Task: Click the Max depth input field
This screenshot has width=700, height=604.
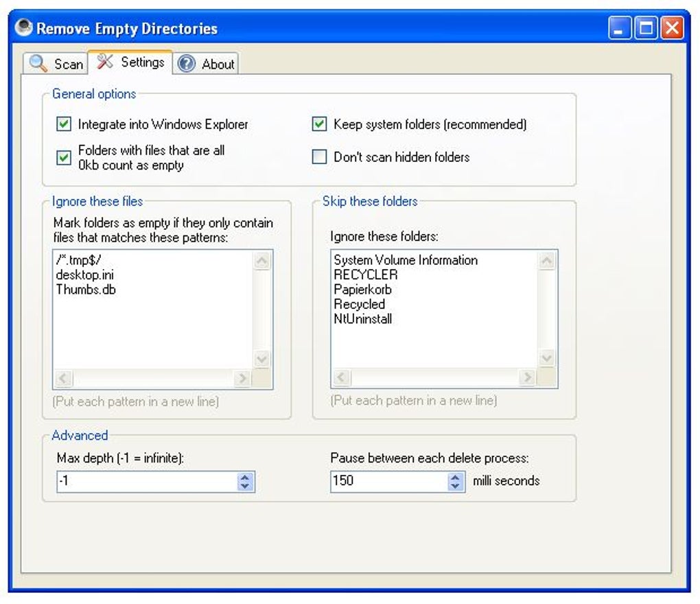Action: tap(137, 482)
